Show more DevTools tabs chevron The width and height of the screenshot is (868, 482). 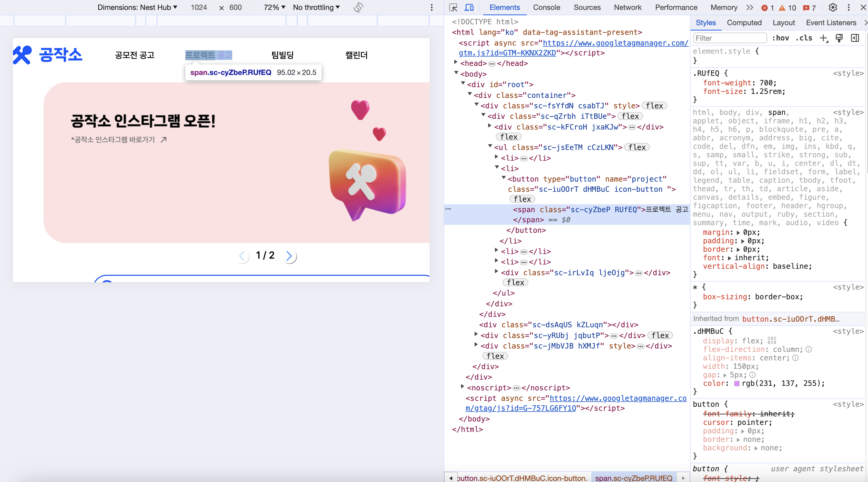click(x=749, y=7)
